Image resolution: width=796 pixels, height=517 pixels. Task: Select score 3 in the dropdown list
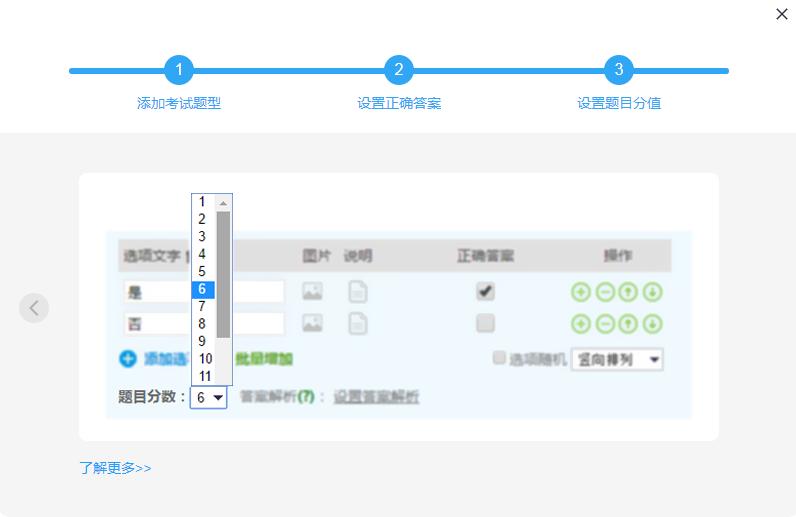(x=203, y=237)
